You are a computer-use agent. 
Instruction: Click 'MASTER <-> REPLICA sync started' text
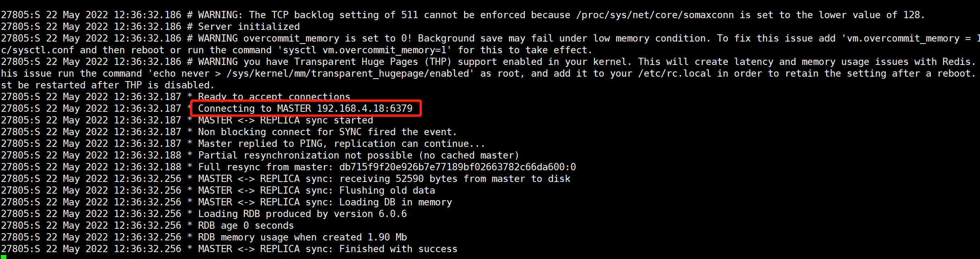[x=286, y=120]
